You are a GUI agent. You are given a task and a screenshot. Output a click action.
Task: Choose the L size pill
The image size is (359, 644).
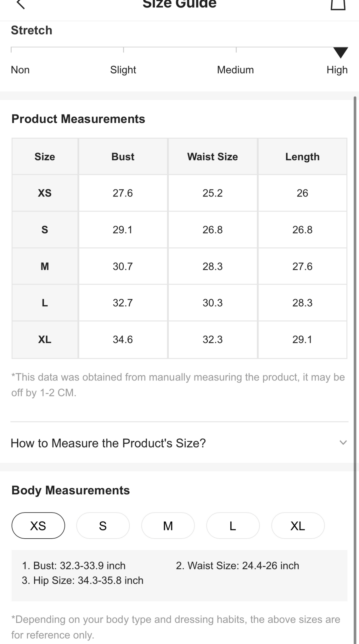pos(233,525)
